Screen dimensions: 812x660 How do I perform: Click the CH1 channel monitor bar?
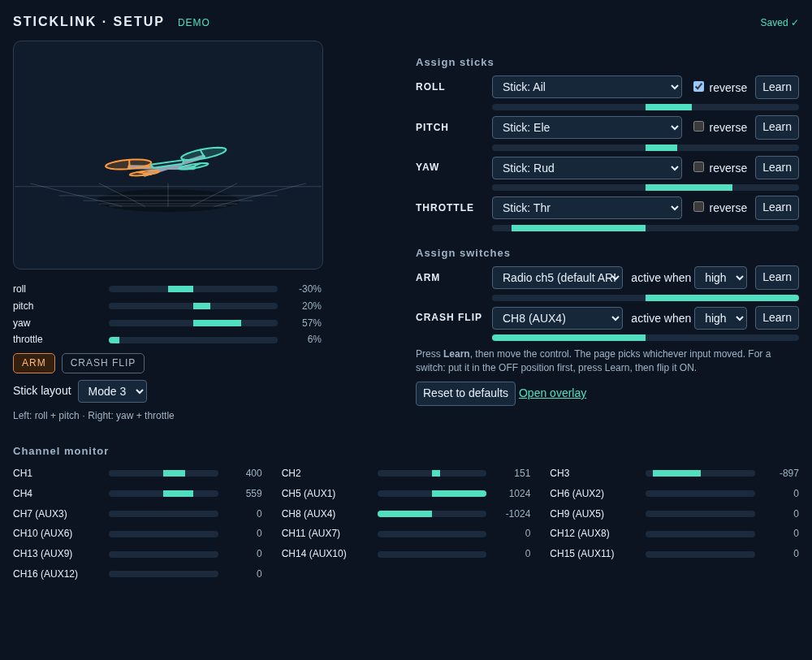(x=164, y=473)
